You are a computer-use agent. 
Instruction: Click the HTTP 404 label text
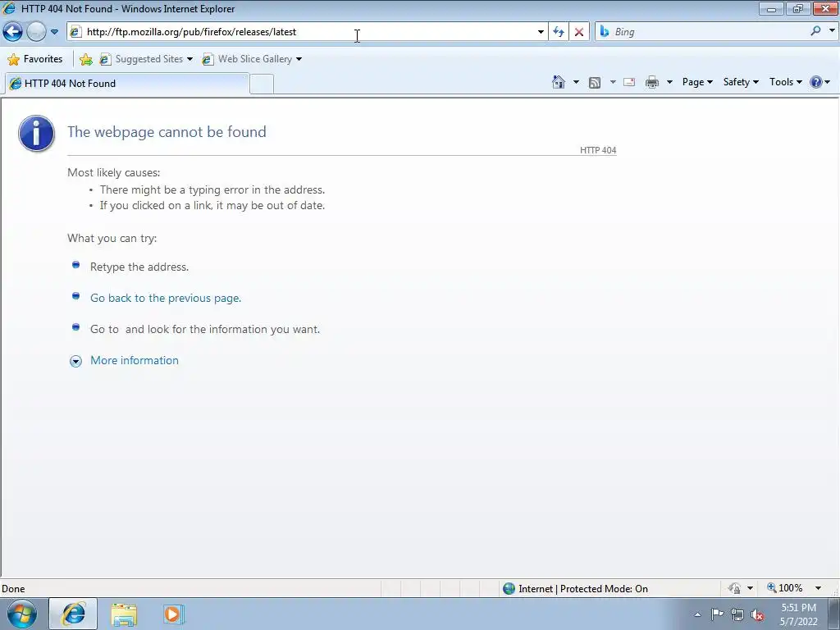[x=598, y=151]
